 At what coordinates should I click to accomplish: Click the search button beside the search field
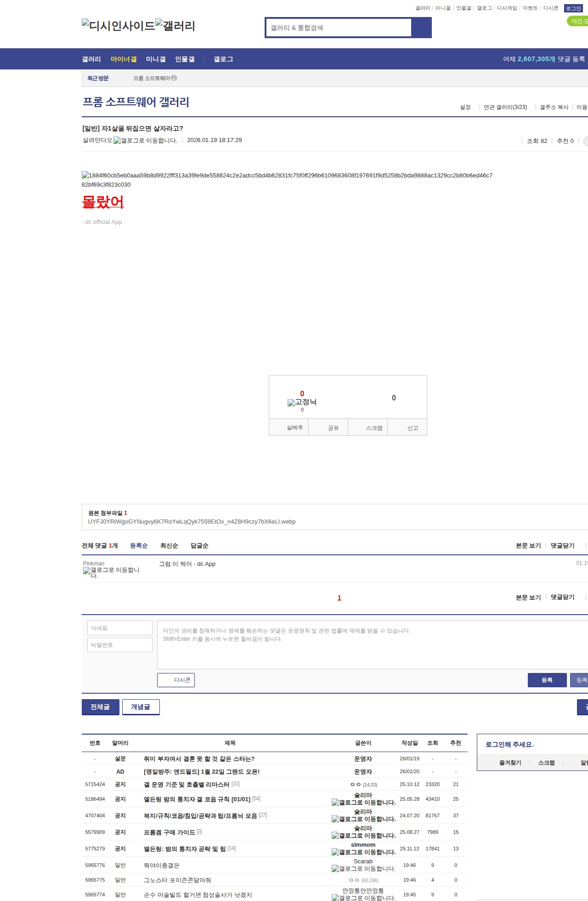[x=421, y=28]
